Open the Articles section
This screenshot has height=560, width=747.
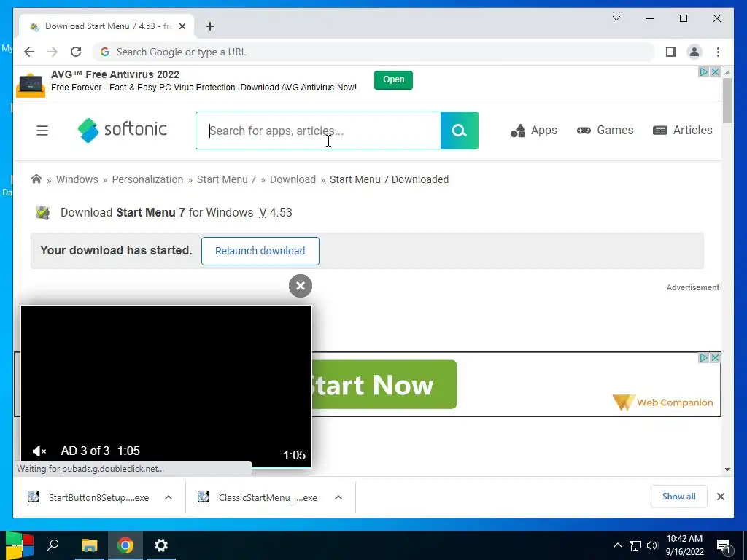682,131
